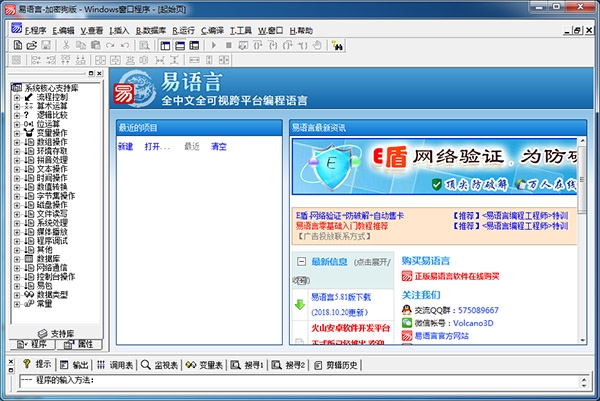Click the Run program play icon

coord(214,46)
